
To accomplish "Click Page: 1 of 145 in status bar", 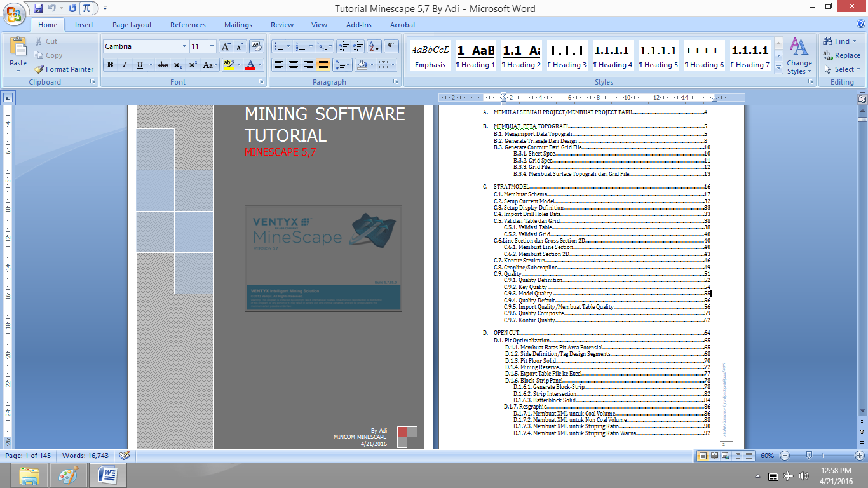I will [28, 456].
